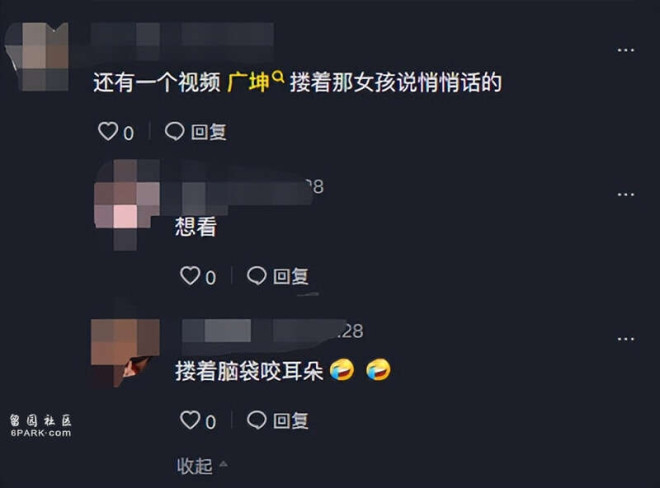The image size is (660, 488).
Task: Click the search magnifier beside 广坤
Action: (x=278, y=77)
